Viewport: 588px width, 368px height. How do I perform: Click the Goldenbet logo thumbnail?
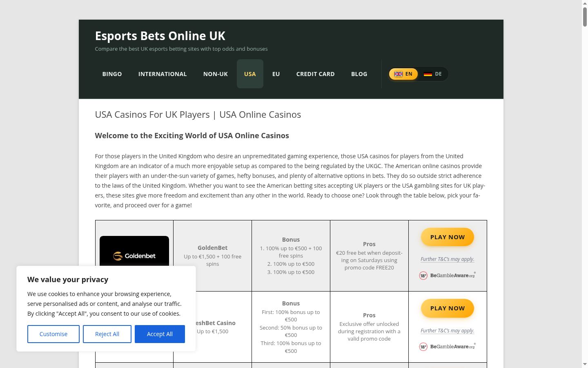click(134, 251)
